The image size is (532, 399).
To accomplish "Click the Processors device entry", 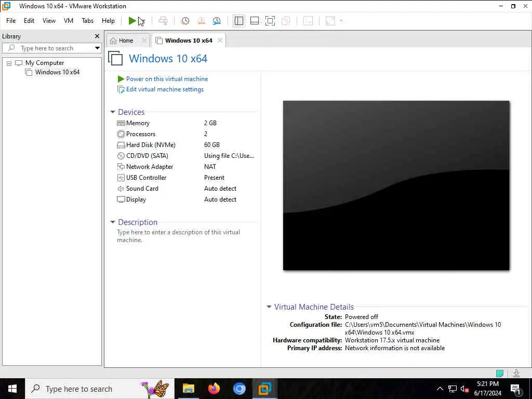I will [140, 134].
